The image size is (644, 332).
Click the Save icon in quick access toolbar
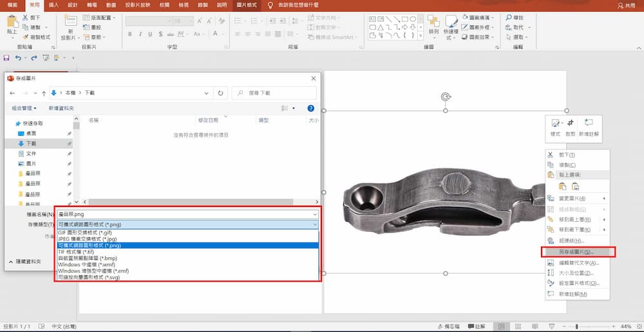click(6, 57)
